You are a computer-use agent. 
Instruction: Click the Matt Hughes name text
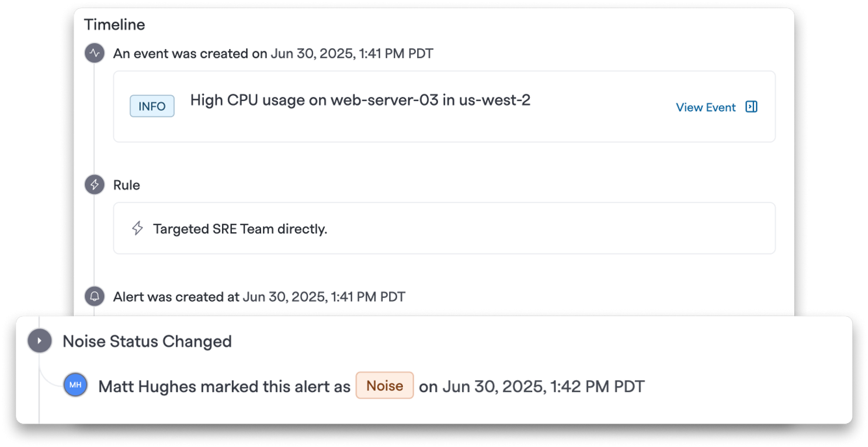click(147, 386)
